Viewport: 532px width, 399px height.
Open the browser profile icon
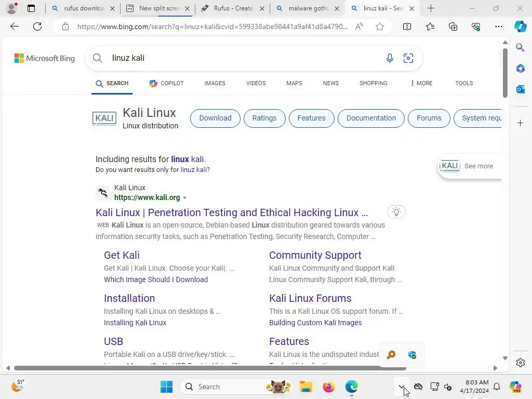point(12,8)
